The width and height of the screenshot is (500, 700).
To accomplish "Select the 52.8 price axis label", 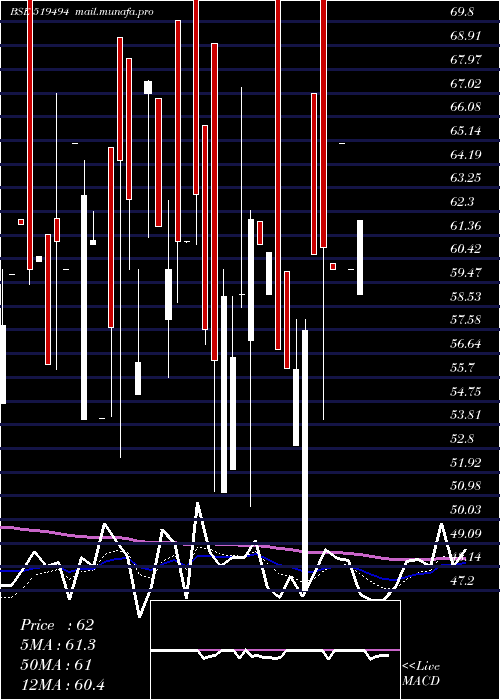I will coord(462,439).
